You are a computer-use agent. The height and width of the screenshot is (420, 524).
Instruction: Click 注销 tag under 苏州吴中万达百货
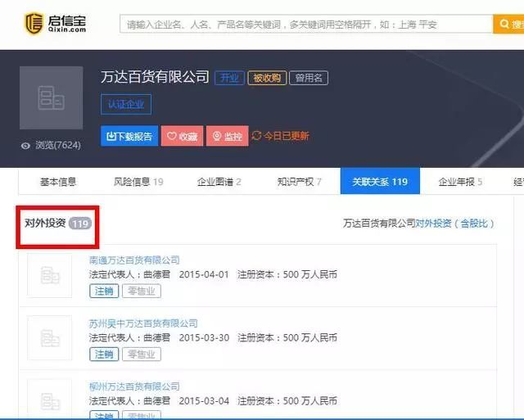click(x=104, y=355)
